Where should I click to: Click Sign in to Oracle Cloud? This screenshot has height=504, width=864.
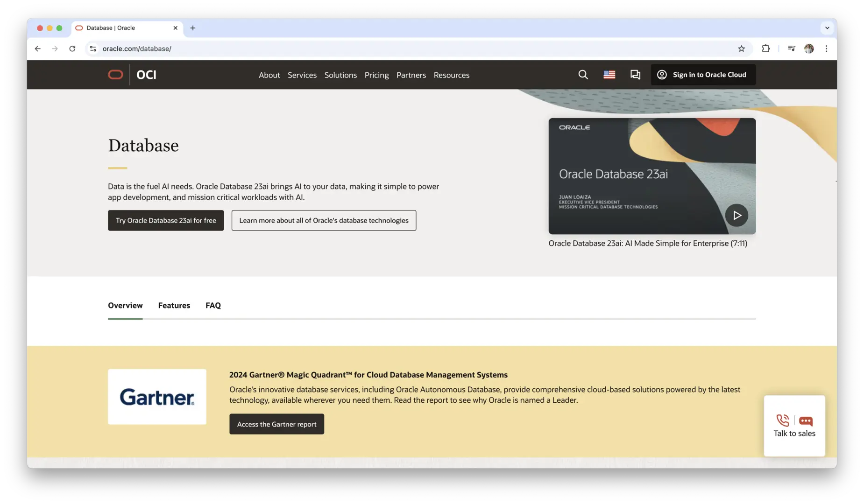click(703, 75)
